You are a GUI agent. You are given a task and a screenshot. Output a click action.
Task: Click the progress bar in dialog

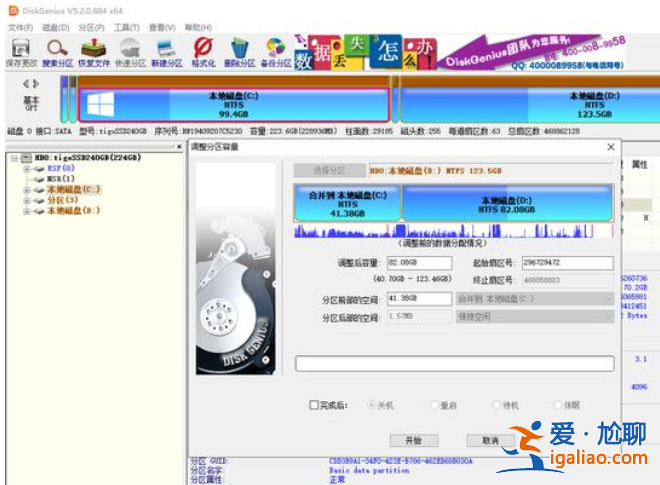tap(455, 364)
